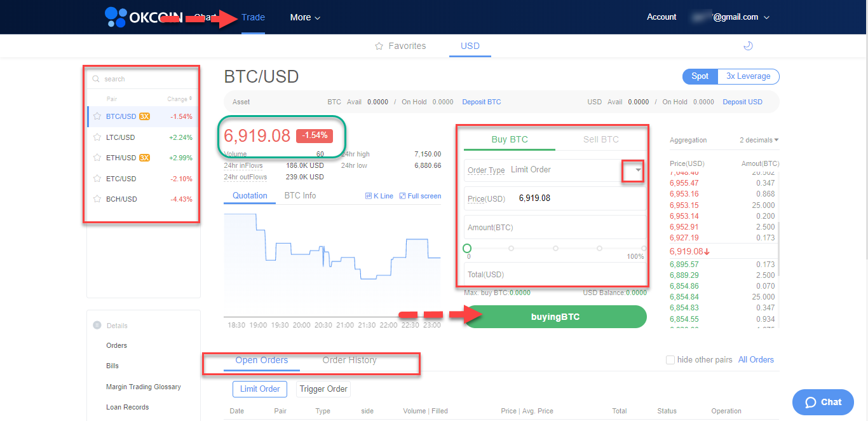
Task: Open Bills in Details sidebar
Action: [112, 366]
